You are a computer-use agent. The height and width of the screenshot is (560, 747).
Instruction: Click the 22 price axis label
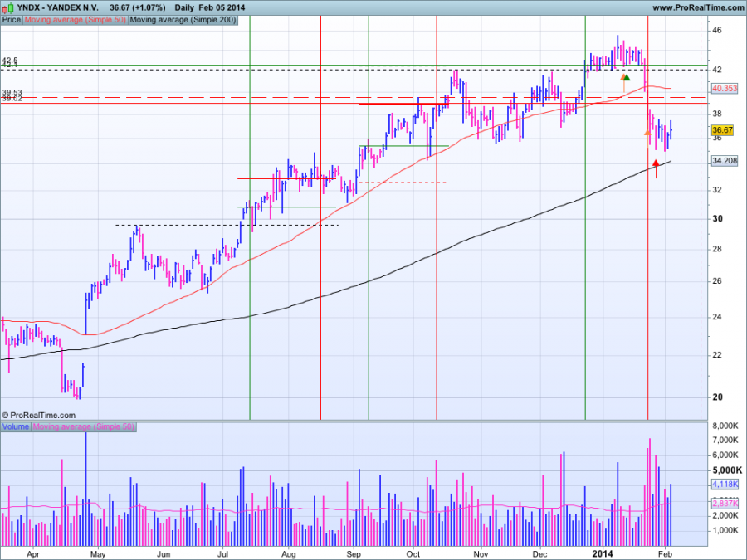717,355
